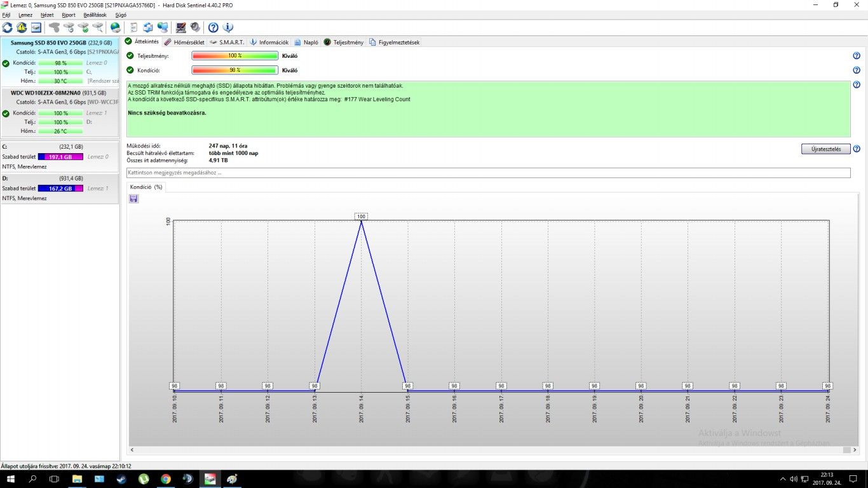Select the D: partition entry

[60, 189]
